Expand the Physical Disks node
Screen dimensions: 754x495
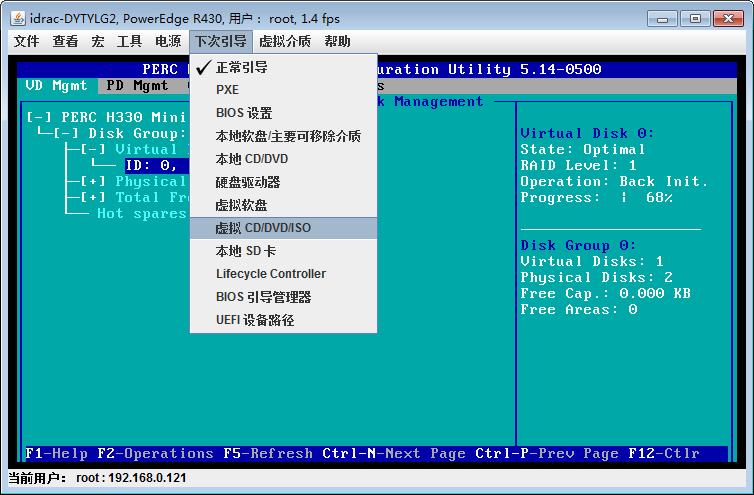pos(93,181)
